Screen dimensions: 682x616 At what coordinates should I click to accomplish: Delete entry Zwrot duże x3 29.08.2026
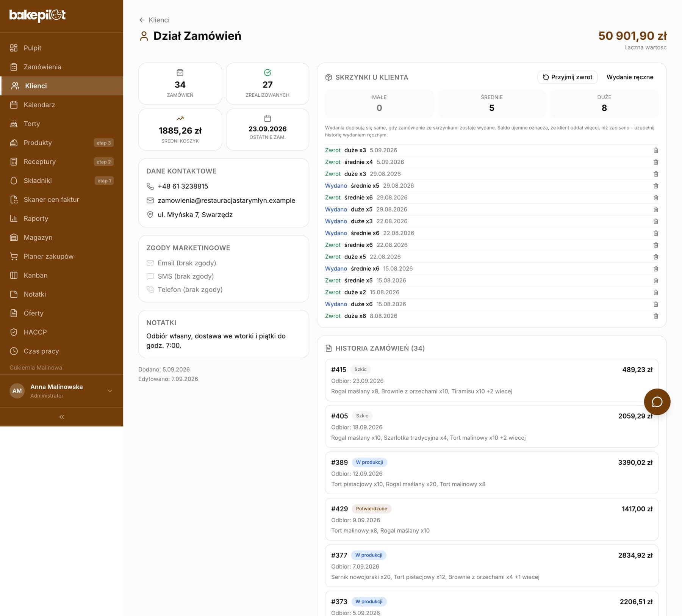coord(655,174)
